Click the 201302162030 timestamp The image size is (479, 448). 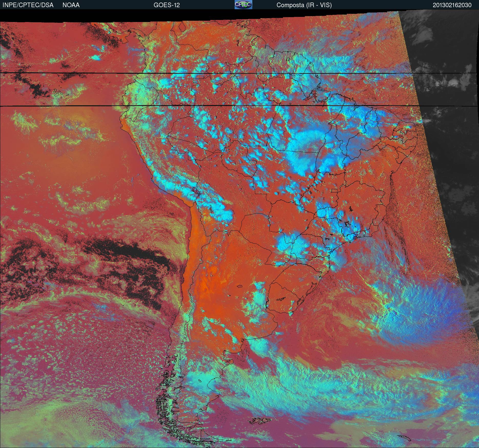(452, 5)
